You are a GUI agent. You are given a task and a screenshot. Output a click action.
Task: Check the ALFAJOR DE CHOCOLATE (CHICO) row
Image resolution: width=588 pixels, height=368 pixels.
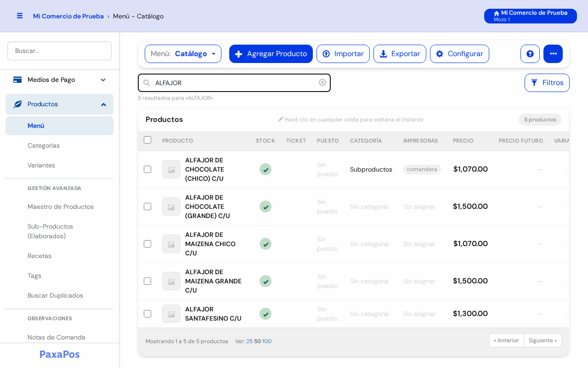pos(147,169)
